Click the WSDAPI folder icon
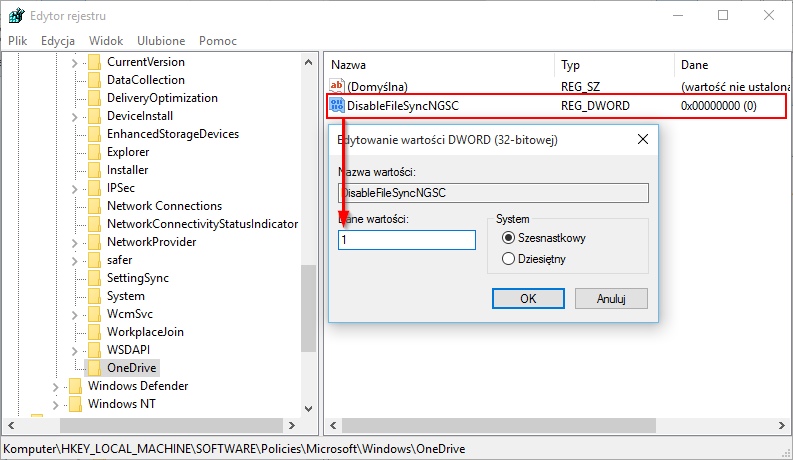 tap(94, 350)
